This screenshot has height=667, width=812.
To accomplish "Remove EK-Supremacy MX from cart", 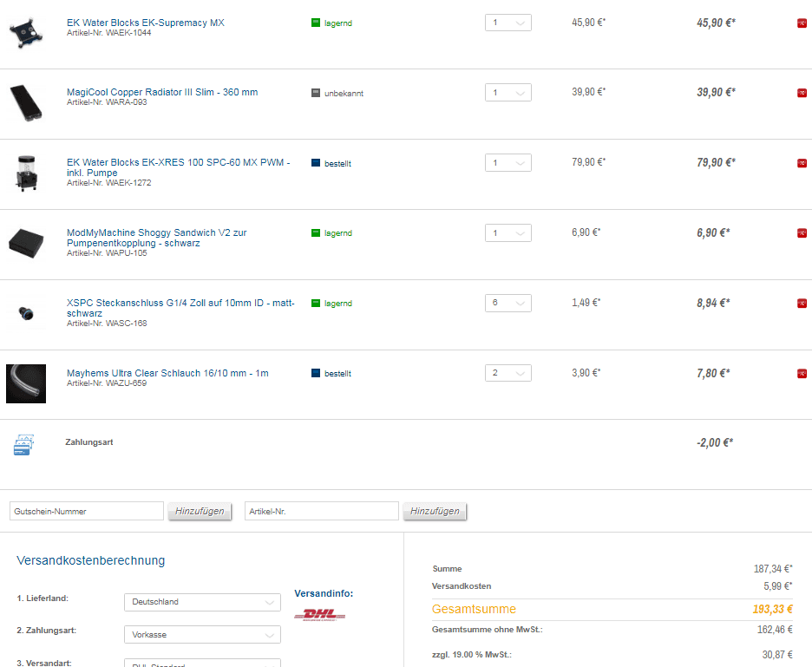I will (x=802, y=23).
